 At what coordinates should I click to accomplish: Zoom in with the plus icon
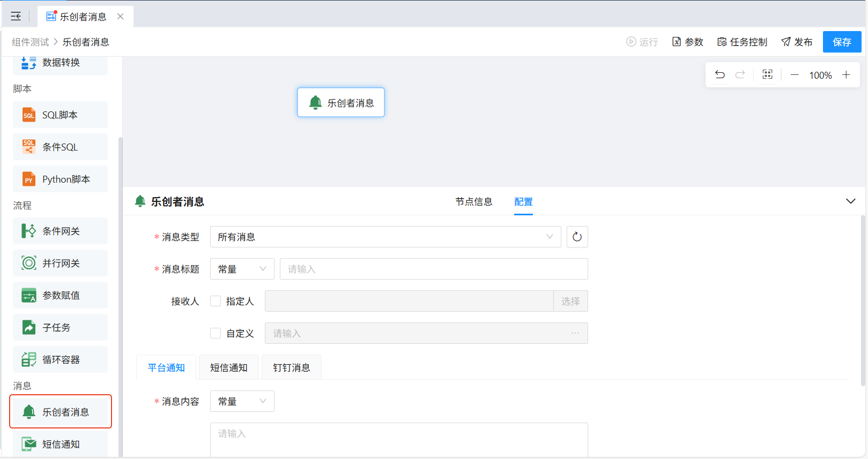pyautogui.click(x=846, y=75)
